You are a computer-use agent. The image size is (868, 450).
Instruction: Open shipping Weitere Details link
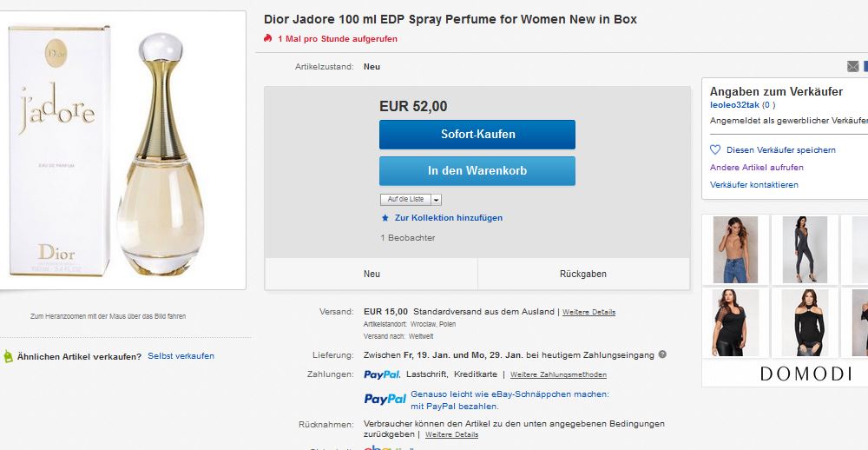589,312
